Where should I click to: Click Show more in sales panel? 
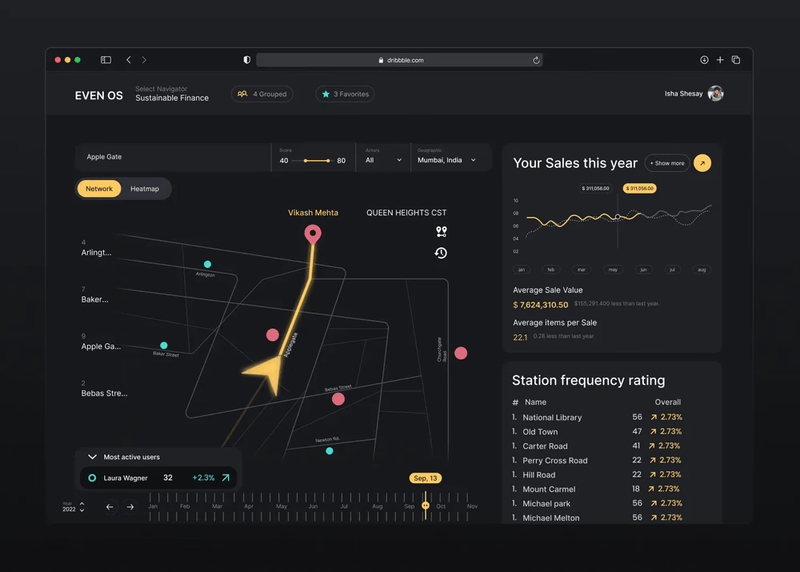tap(667, 163)
